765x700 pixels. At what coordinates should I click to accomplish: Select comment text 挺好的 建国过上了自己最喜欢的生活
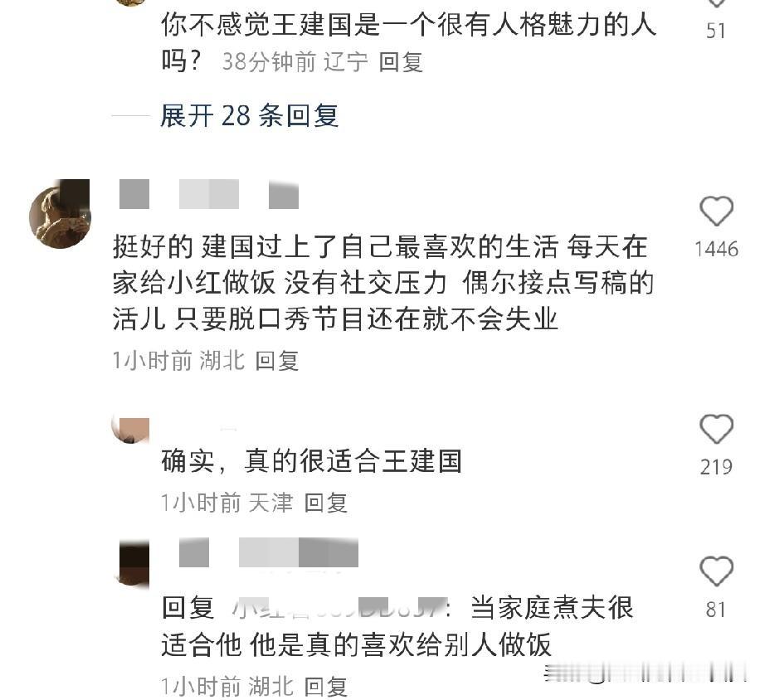coord(336,247)
